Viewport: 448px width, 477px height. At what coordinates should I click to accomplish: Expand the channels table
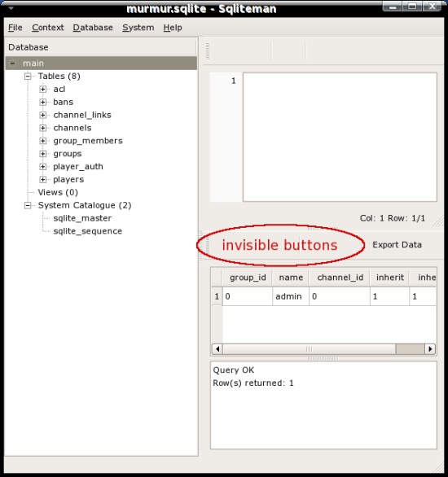43,128
